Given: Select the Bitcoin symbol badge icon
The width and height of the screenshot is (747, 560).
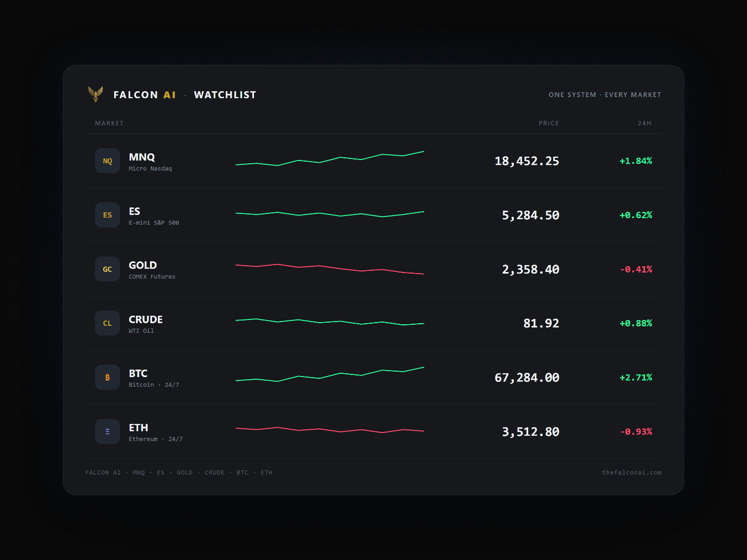Looking at the screenshot, I should (x=107, y=378).
